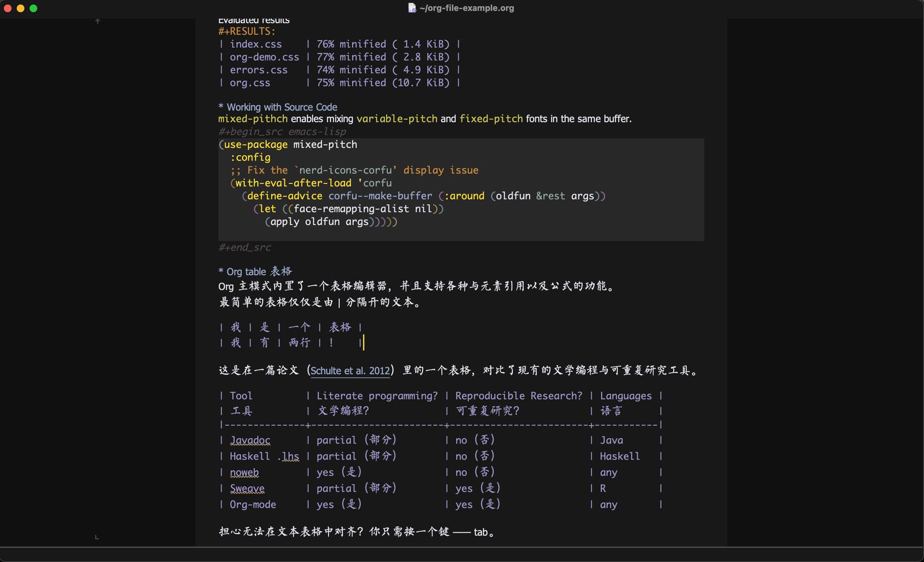The height and width of the screenshot is (562, 924).
Task: Open the Sweave link in the table
Action: [247, 488]
